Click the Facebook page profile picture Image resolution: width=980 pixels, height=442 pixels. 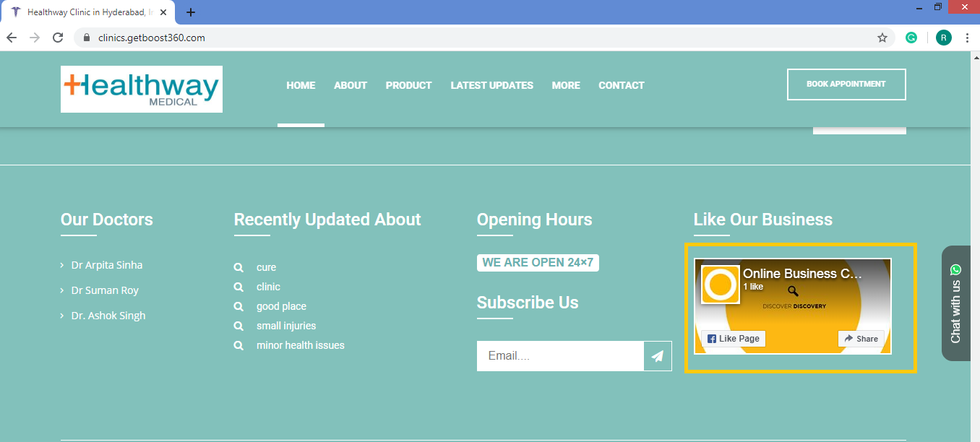click(721, 285)
